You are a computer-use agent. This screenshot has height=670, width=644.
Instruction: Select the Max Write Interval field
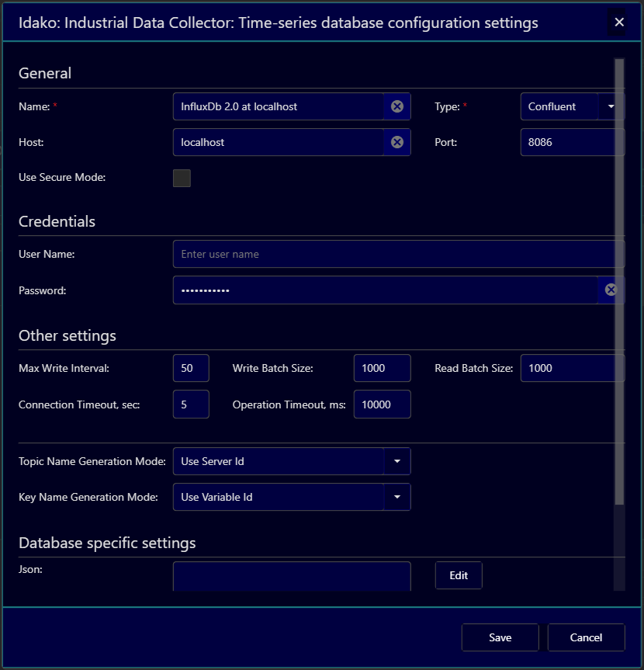pyautogui.click(x=191, y=368)
